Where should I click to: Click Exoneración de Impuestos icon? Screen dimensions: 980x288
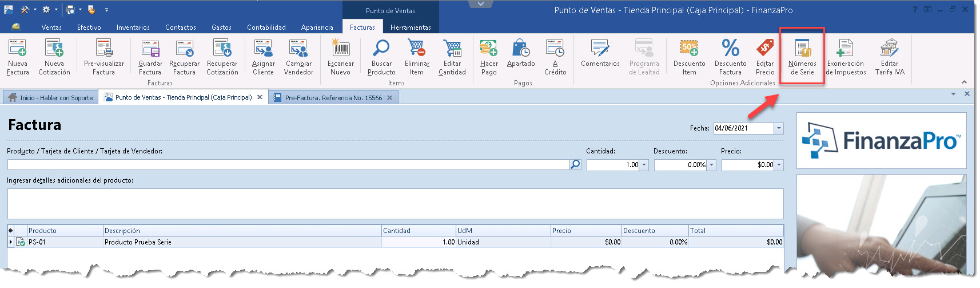[x=846, y=48]
